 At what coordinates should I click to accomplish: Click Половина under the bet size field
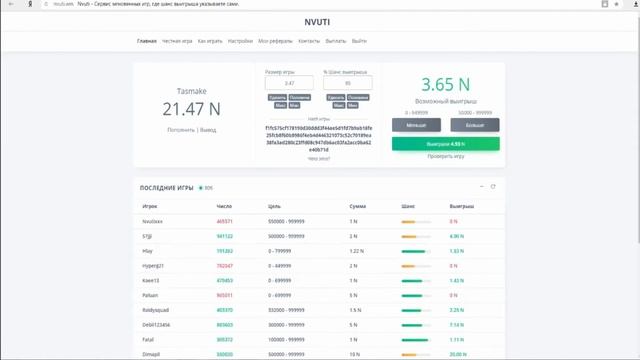[x=300, y=98]
